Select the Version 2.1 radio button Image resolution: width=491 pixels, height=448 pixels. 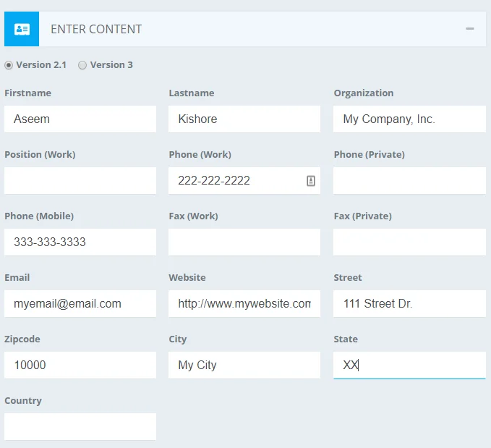9,65
